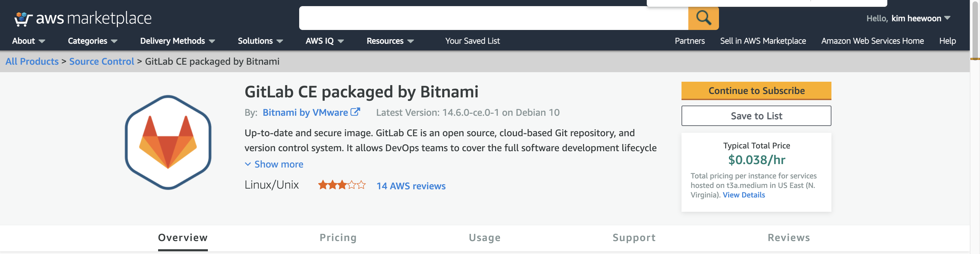This screenshot has height=254, width=980.
Task: Expand the Resources menu
Action: [x=390, y=41]
